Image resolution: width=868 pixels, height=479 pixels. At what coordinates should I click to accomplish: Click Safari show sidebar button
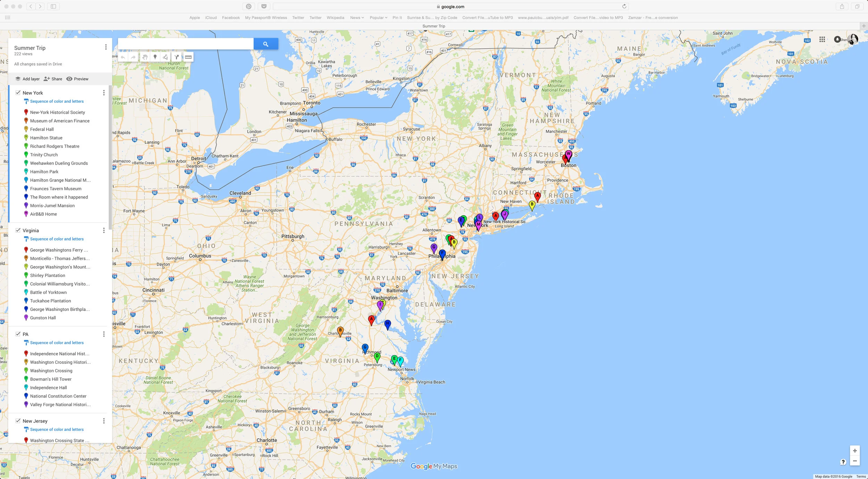coord(53,7)
